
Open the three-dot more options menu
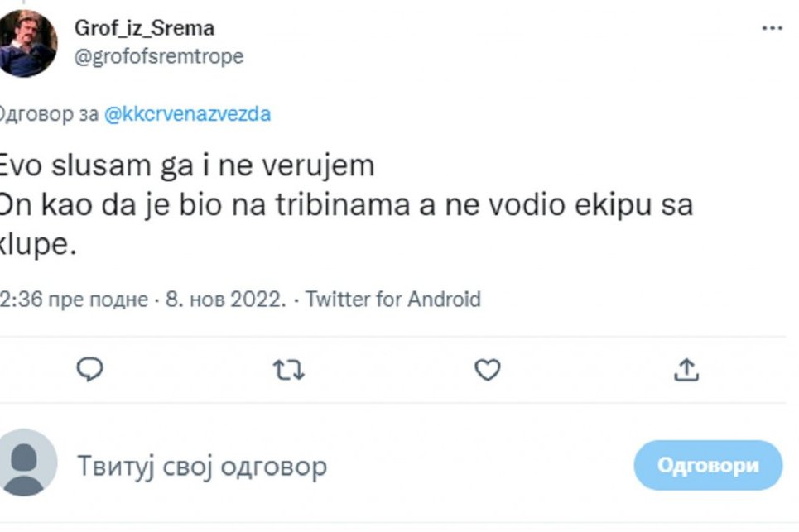[771, 28]
